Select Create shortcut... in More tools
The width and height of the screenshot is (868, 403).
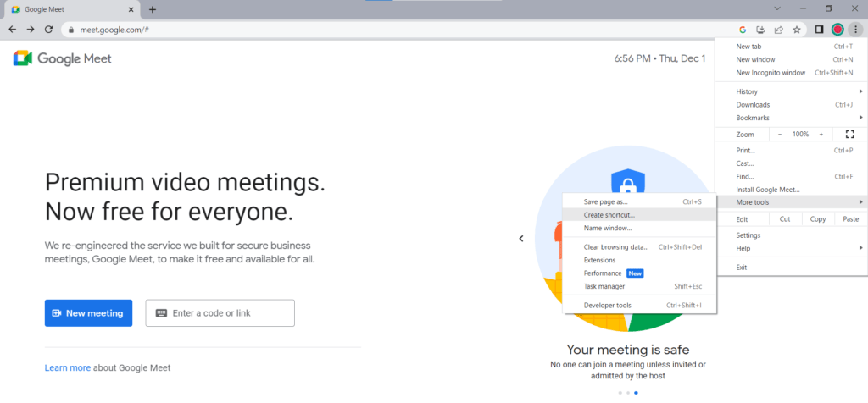coord(609,215)
